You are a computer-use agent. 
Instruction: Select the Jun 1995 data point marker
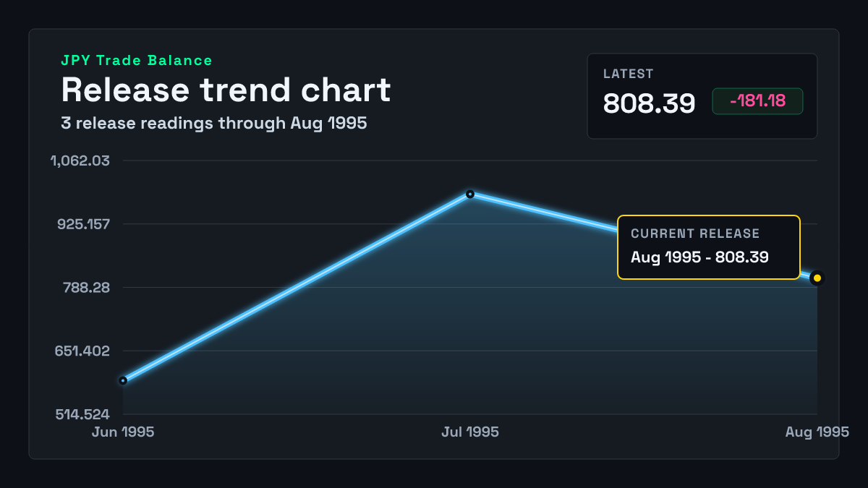coord(123,380)
